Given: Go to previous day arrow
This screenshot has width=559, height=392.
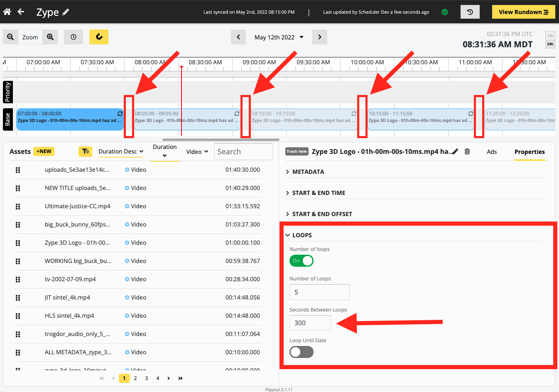Looking at the screenshot, I should [238, 37].
